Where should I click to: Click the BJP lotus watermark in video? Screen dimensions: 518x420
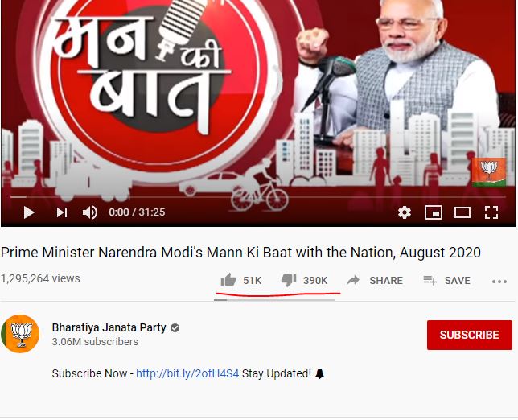click(489, 172)
